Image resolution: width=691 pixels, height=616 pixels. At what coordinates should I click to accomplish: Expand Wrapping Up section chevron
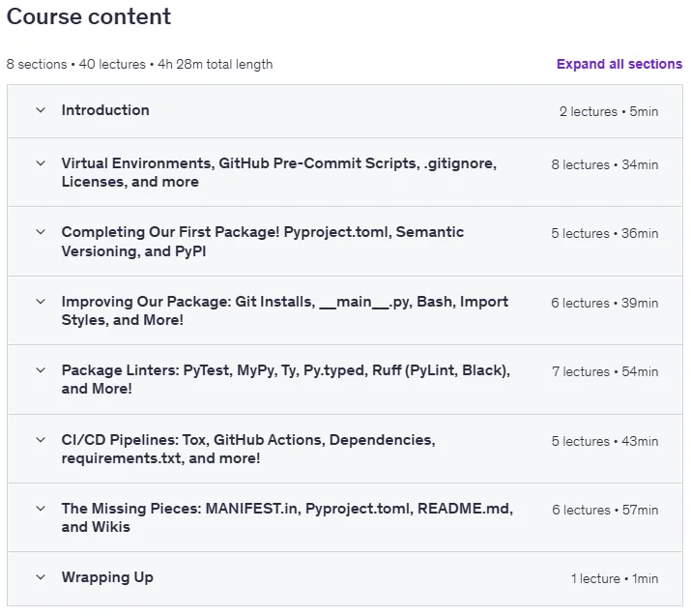[41, 577]
